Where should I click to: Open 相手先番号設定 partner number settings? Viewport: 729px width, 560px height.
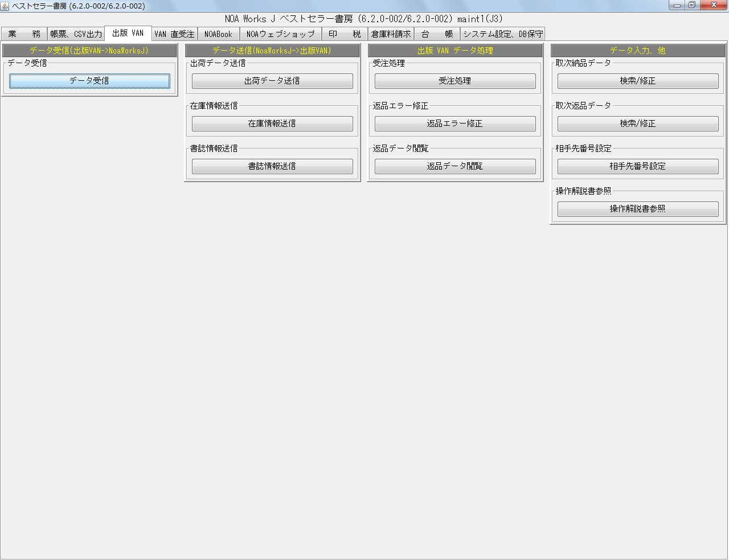click(638, 166)
